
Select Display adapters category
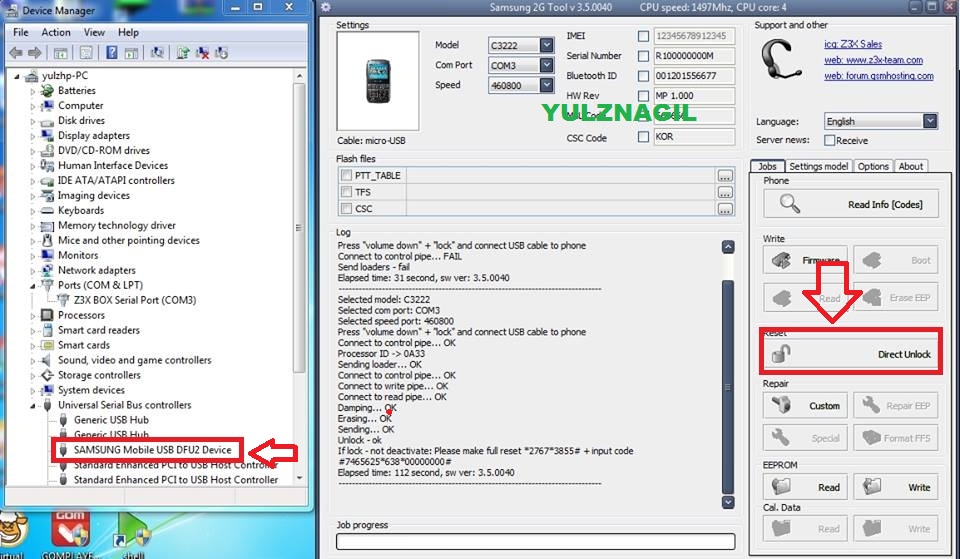tap(94, 135)
